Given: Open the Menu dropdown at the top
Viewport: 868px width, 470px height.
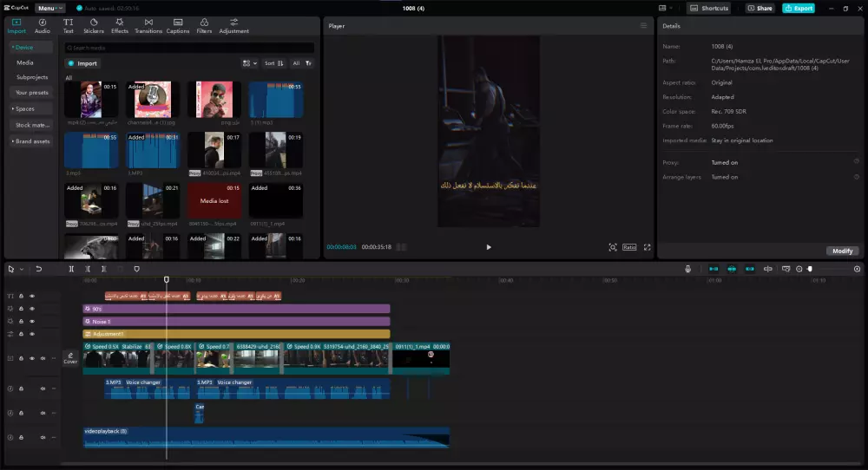Looking at the screenshot, I should click(50, 8).
